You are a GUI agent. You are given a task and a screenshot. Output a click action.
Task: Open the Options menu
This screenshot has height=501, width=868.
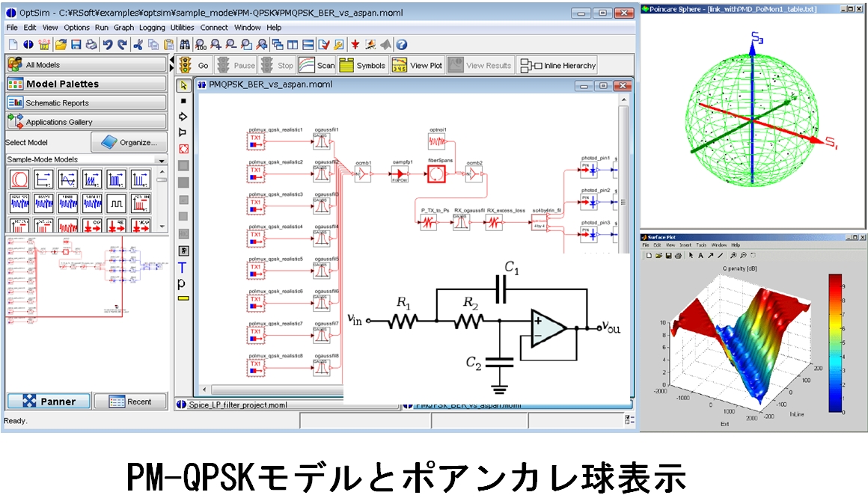click(x=76, y=27)
